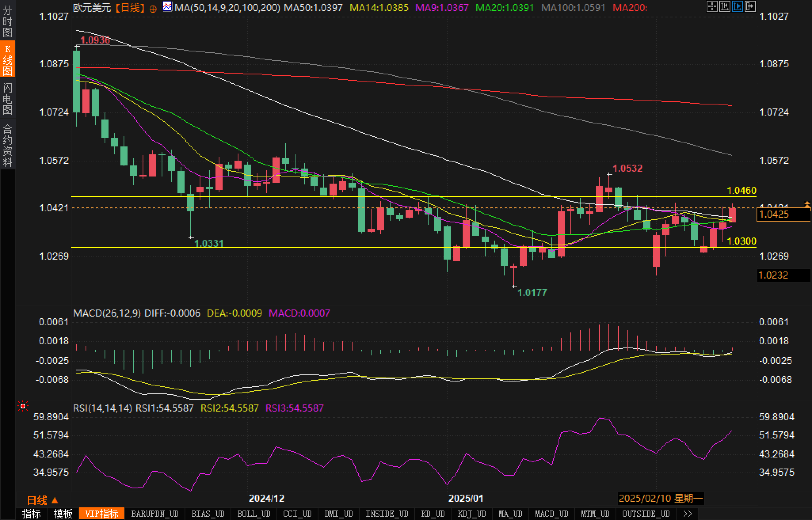Click the red sun marker icon beside RSI panel
The height and width of the screenshot is (520, 812).
[23, 406]
